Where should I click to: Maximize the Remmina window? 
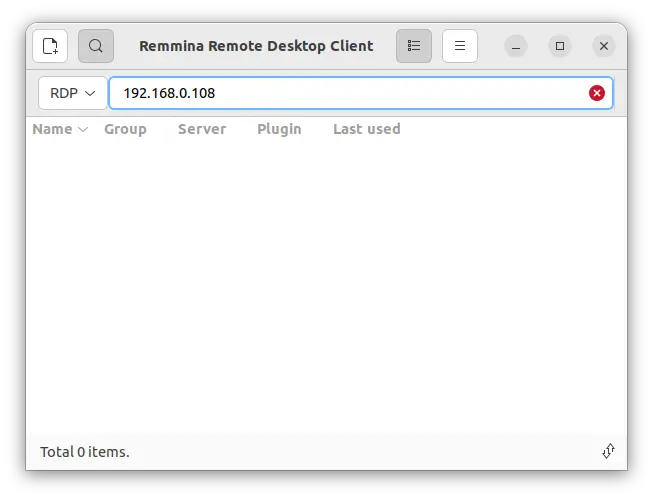pos(560,46)
